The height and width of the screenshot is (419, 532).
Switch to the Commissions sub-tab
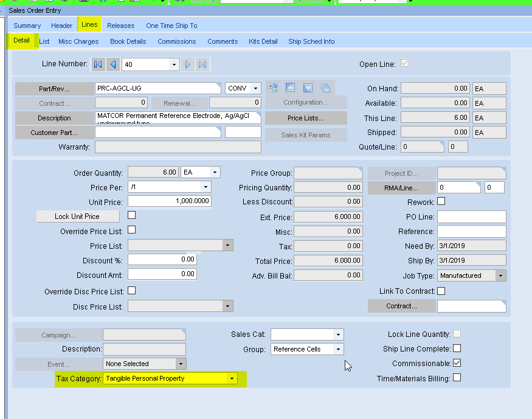click(177, 41)
